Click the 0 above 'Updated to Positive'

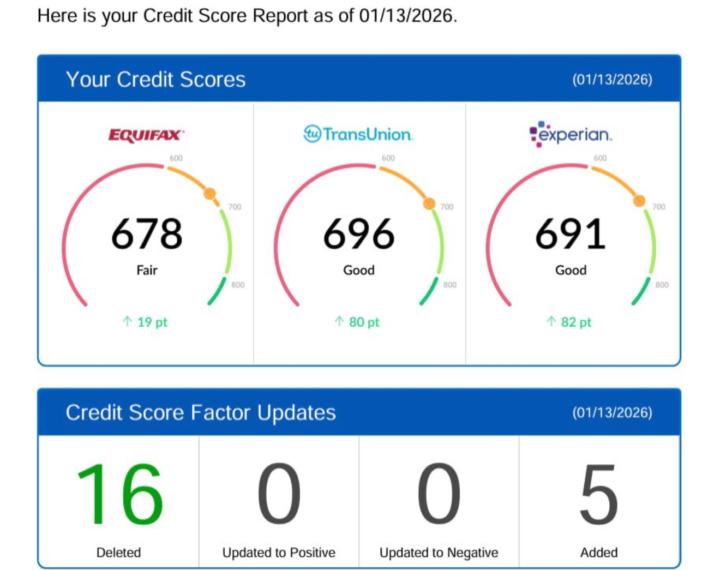[x=279, y=494]
